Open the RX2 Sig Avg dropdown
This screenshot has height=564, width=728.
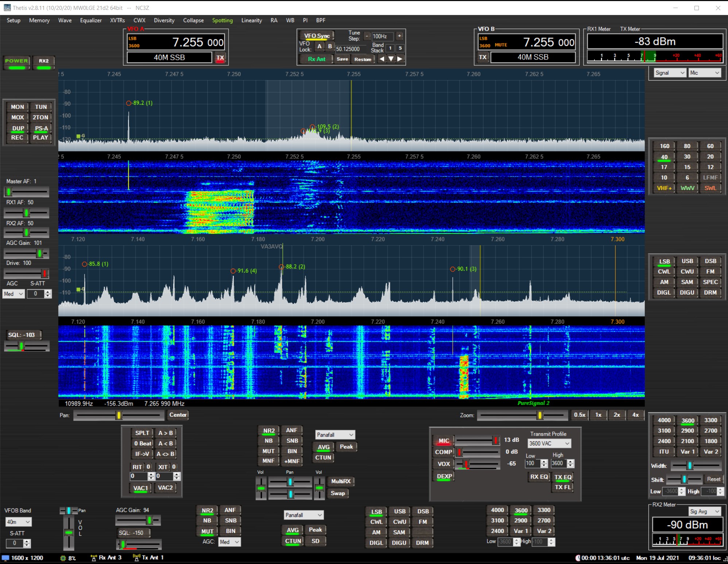click(705, 511)
